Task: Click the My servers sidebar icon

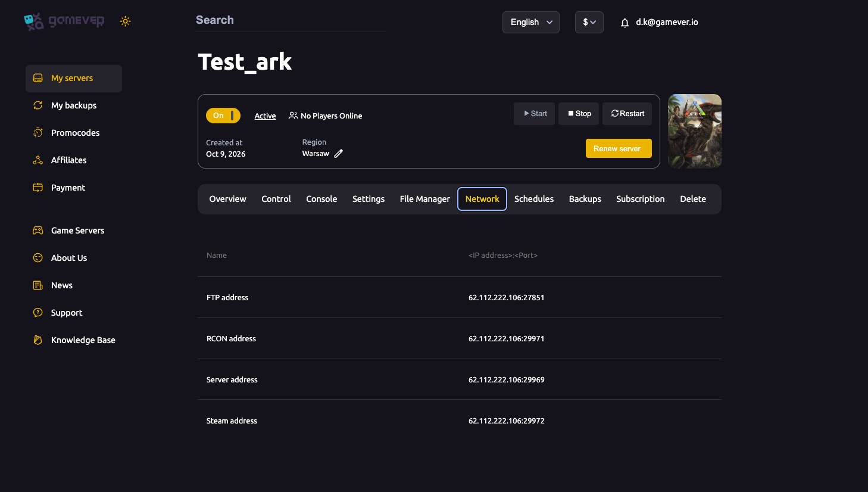Action: click(38, 78)
